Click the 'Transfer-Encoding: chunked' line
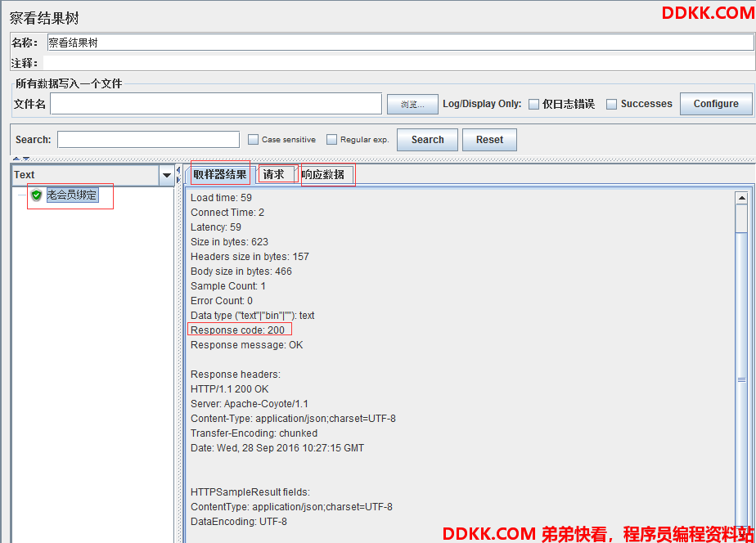 tap(254, 433)
